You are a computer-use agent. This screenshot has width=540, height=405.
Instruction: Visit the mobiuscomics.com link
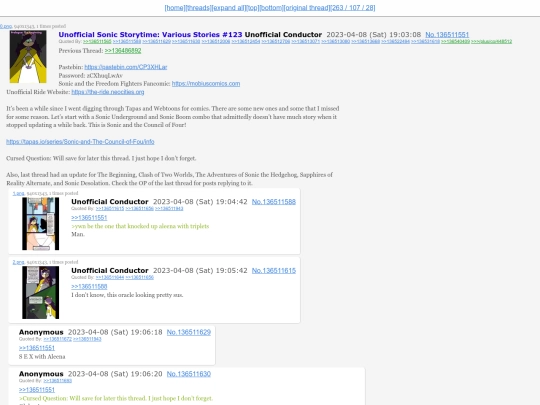[x=206, y=84]
